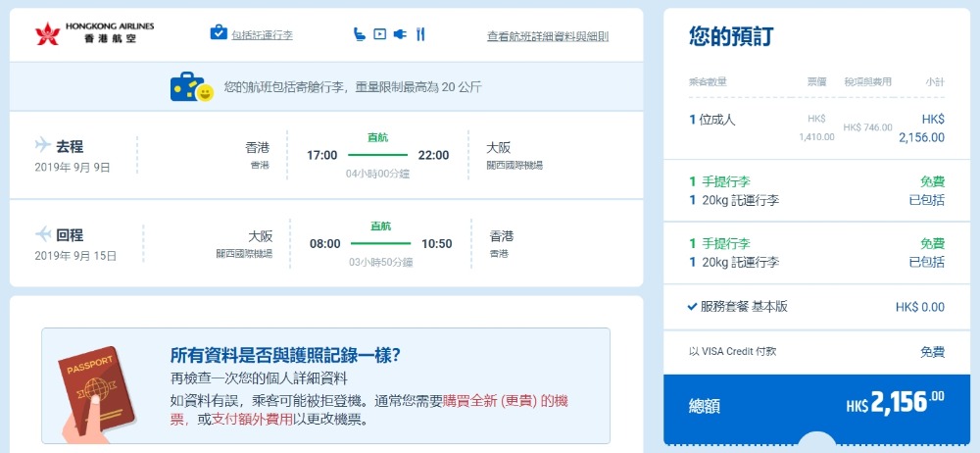Click the checked baggage suitcase icon
Image resolution: width=980 pixels, height=453 pixels.
pos(219,33)
